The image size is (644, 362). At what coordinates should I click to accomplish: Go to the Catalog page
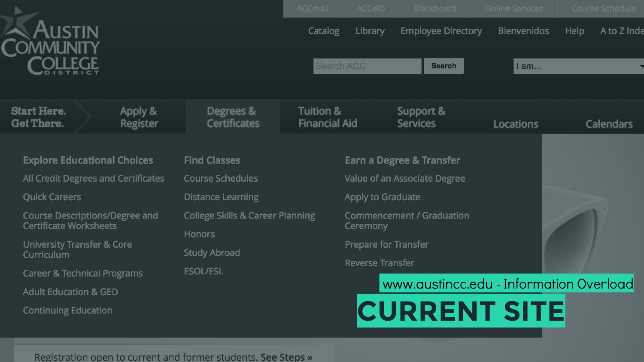click(x=324, y=31)
